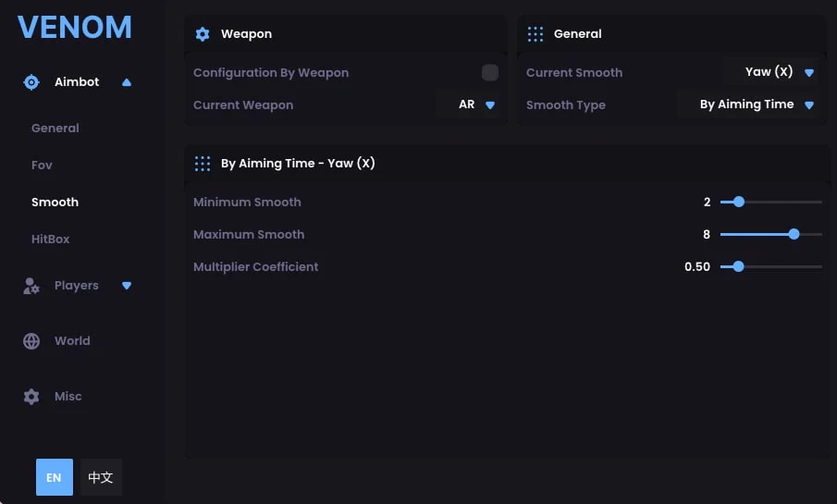Click the Weapon panel gear icon
The image size is (837, 504).
coord(203,34)
